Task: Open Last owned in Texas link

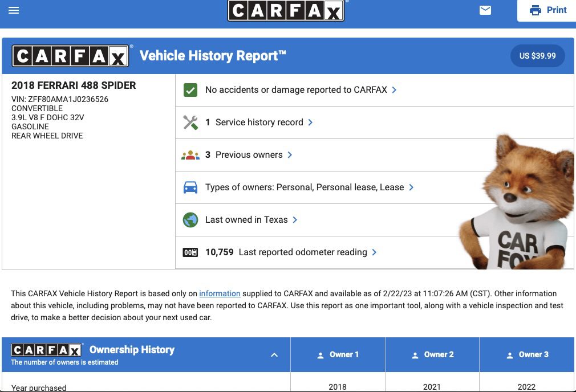Action: point(246,220)
